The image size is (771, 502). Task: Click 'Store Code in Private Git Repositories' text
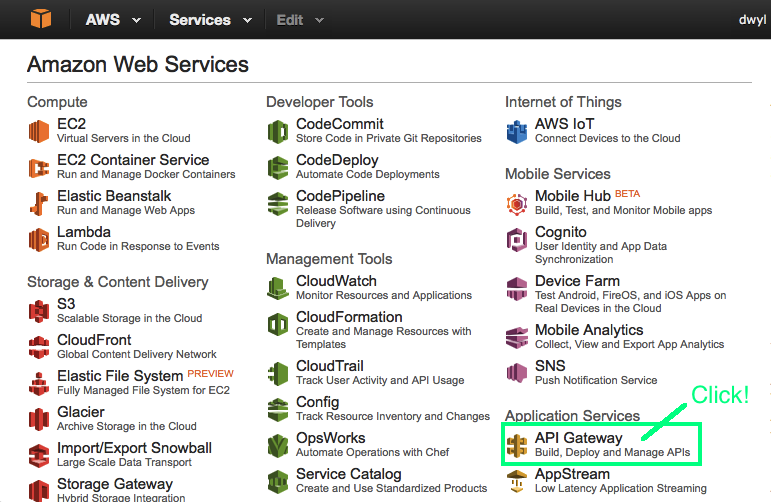coord(388,139)
